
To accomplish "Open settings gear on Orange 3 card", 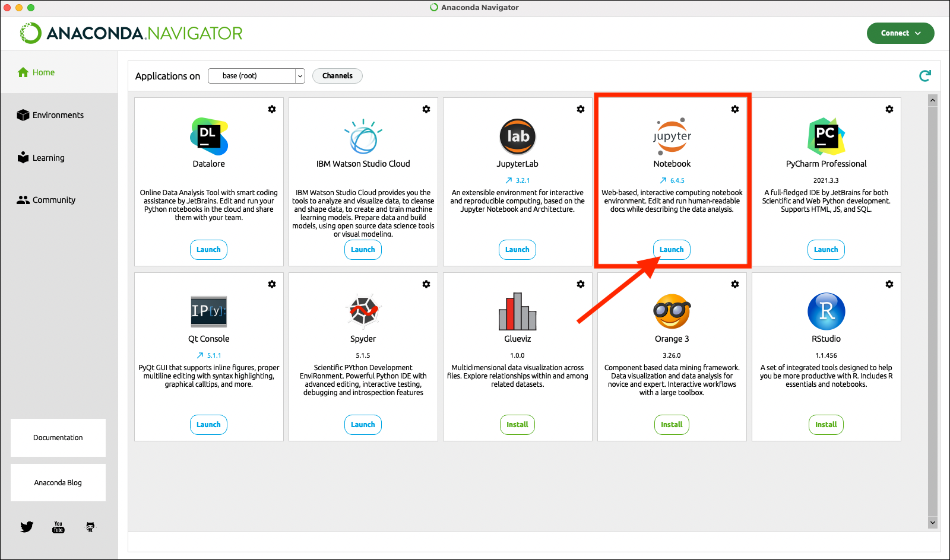I will coord(735,284).
